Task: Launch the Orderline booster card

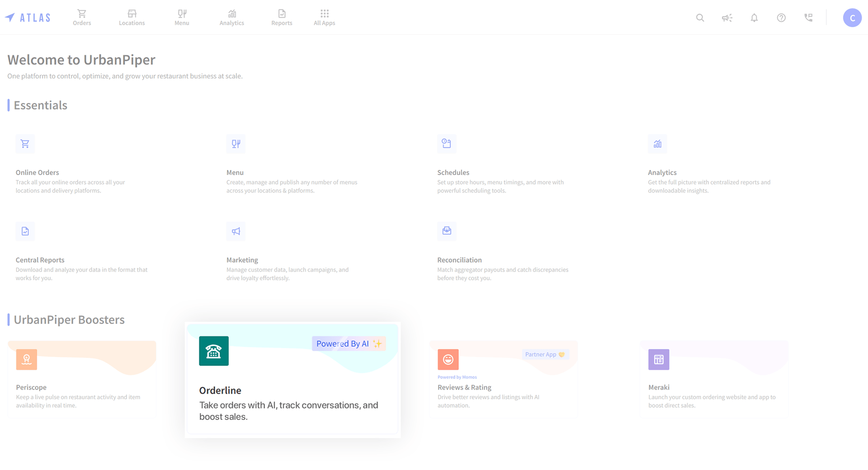Action: click(292, 380)
